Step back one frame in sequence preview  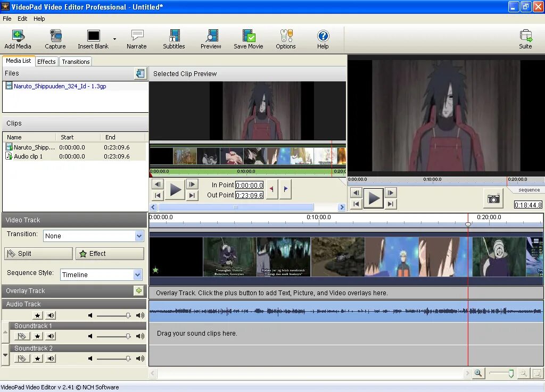356,193
